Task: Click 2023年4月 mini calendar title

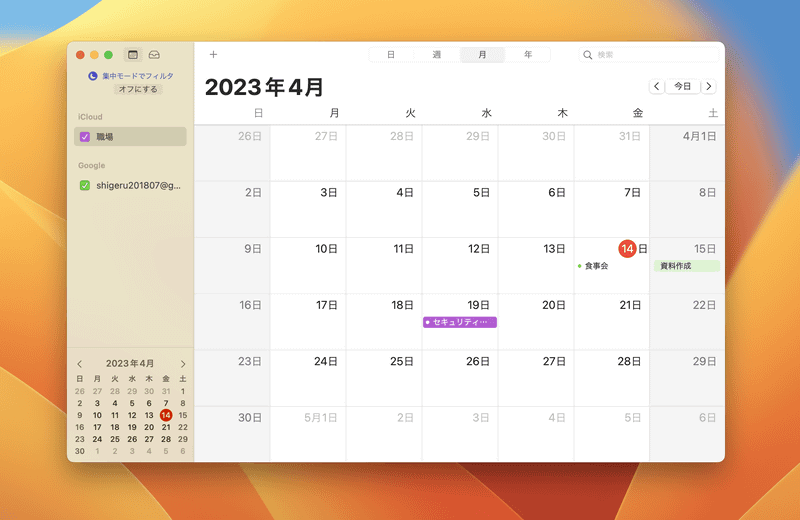Action: pyautogui.click(x=130, y=363)
